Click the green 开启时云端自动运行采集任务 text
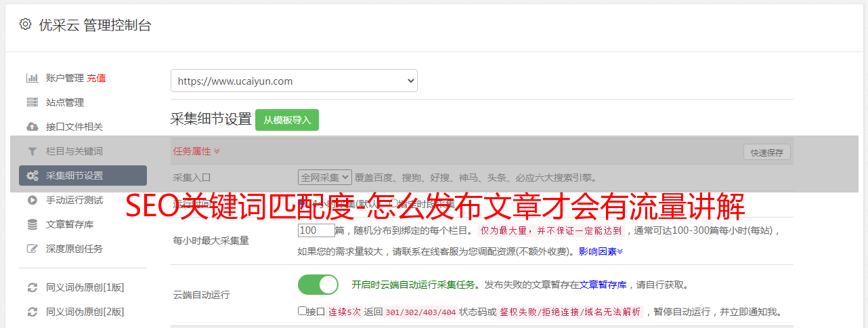Image resolution: width=868 pixels, height=328 pixels. pyautogui.click(x=412, y=285)
